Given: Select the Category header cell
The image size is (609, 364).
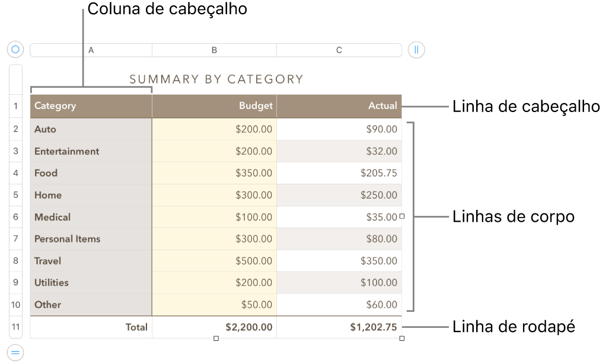Looking at the screenshot, I should tap(71, 106).
